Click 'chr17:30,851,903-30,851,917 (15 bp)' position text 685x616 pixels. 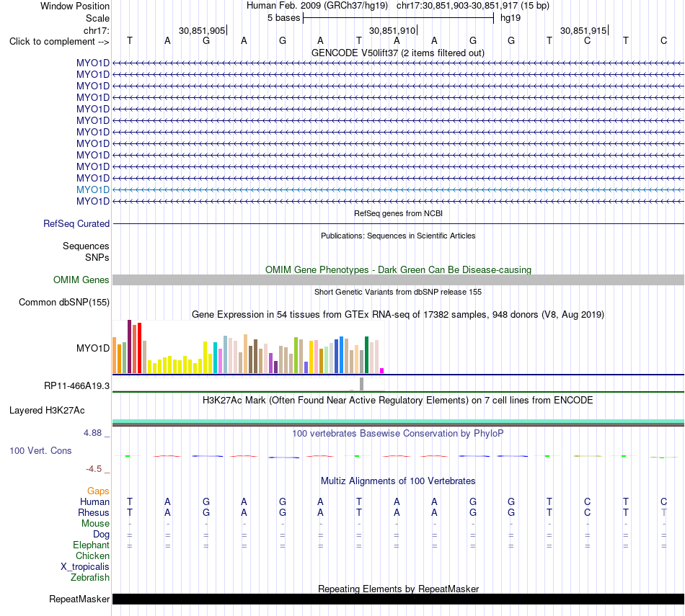pyautogui.click(x=473, y=6)
